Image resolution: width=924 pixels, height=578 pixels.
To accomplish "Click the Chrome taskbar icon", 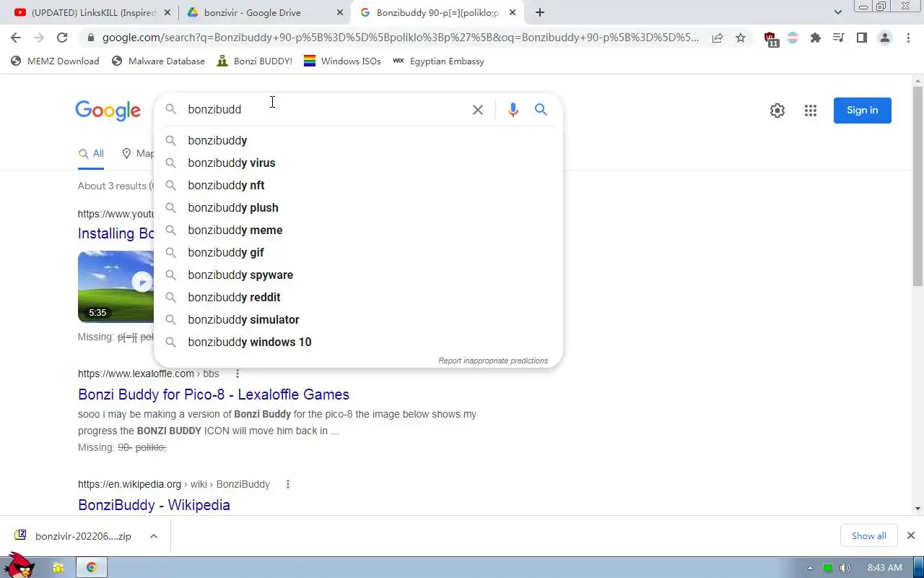I will 92,568.
